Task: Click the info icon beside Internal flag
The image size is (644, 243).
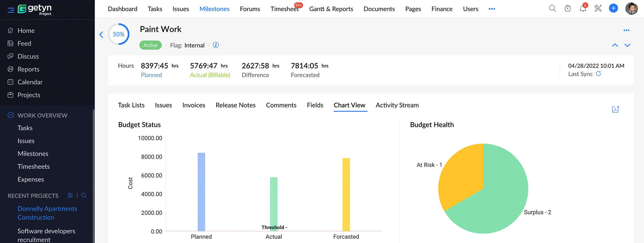Action: [x=216, y=45]
